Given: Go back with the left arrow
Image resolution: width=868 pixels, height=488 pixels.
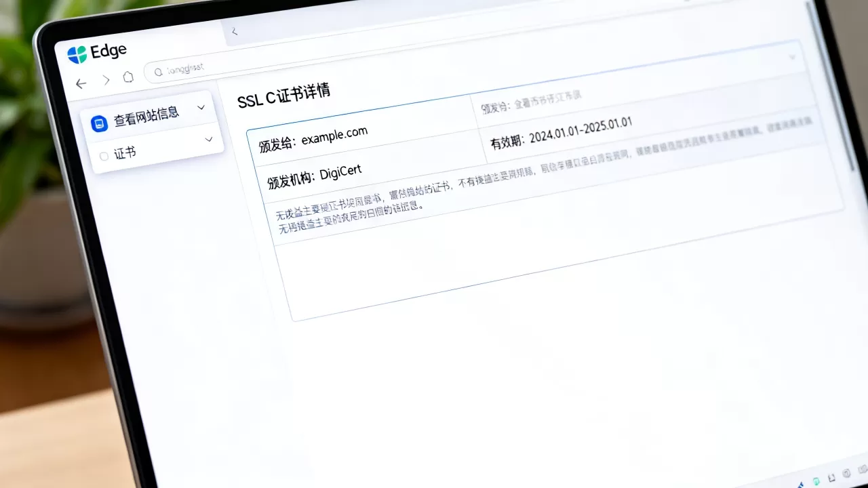Looking at the screenshot, I should point(81,83).
